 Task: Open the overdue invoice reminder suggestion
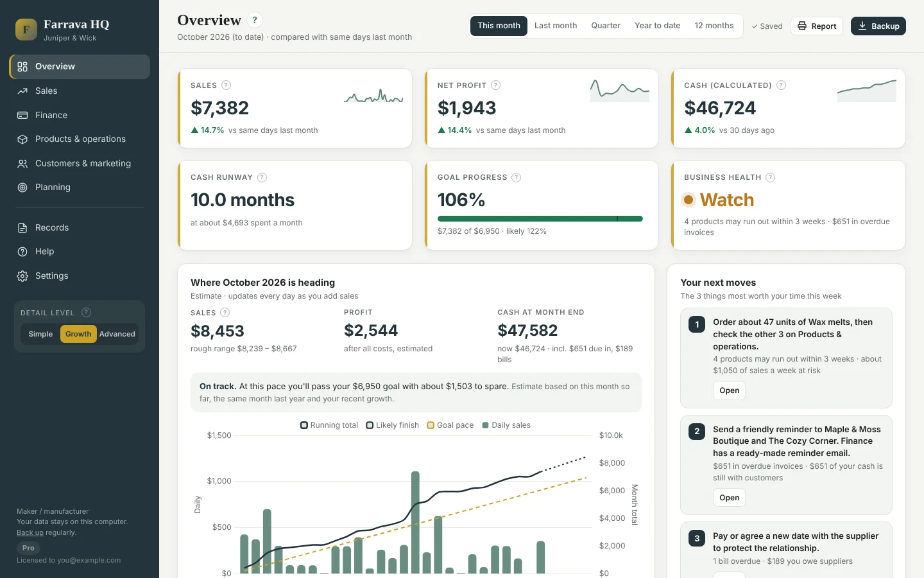click(x=729, y=498)
